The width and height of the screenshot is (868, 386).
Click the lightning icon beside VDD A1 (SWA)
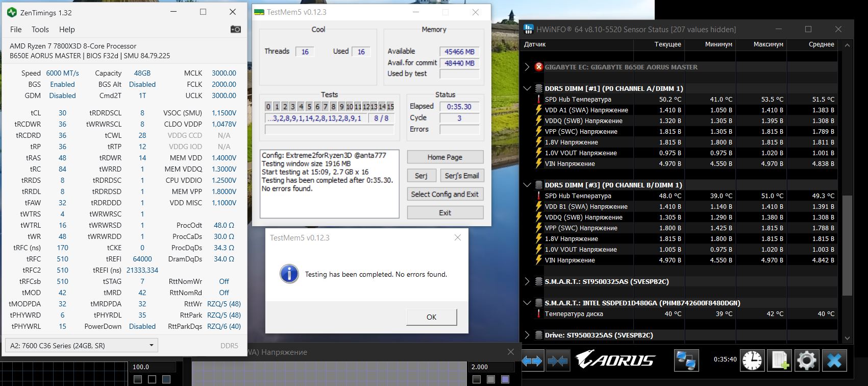point(538,110)
